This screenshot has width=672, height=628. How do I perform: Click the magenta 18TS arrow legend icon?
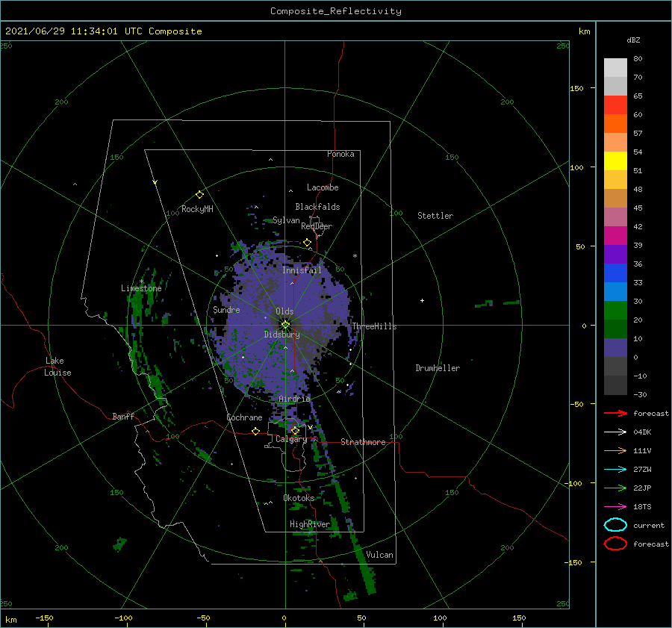click(615, 507)
